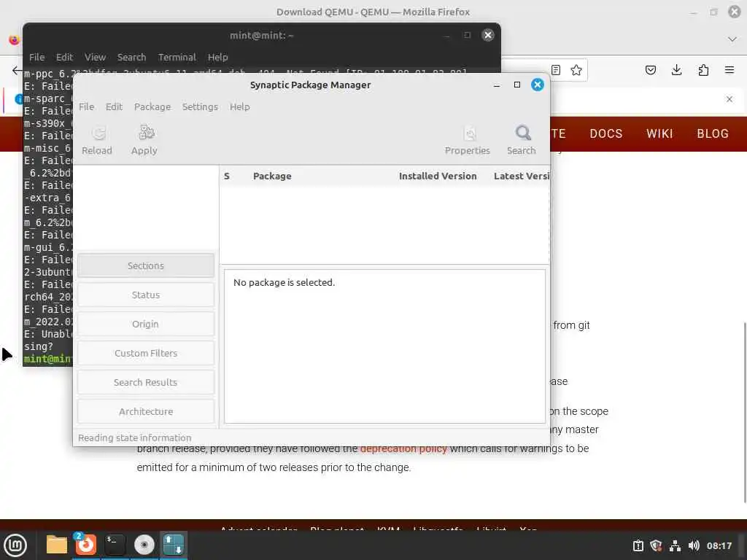747x560 pixels.
Task: Maximize the Synaptic Package Manager window
Action: tap(517, 85)
